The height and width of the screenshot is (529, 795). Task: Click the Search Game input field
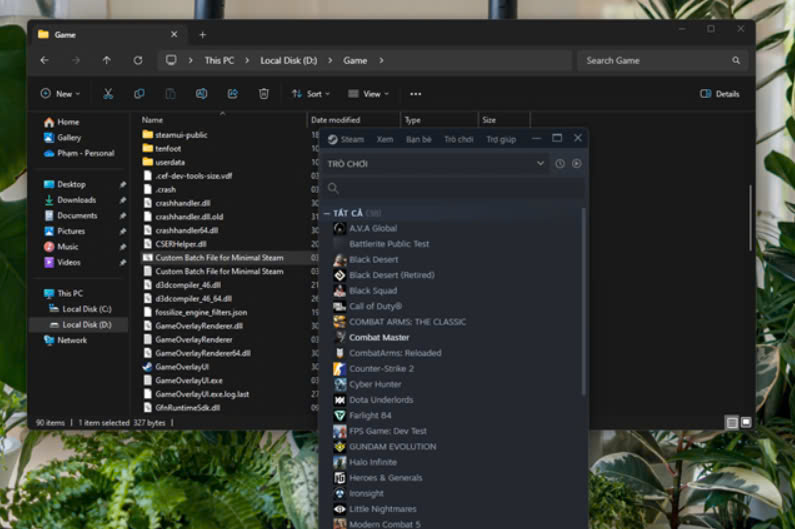655,61
